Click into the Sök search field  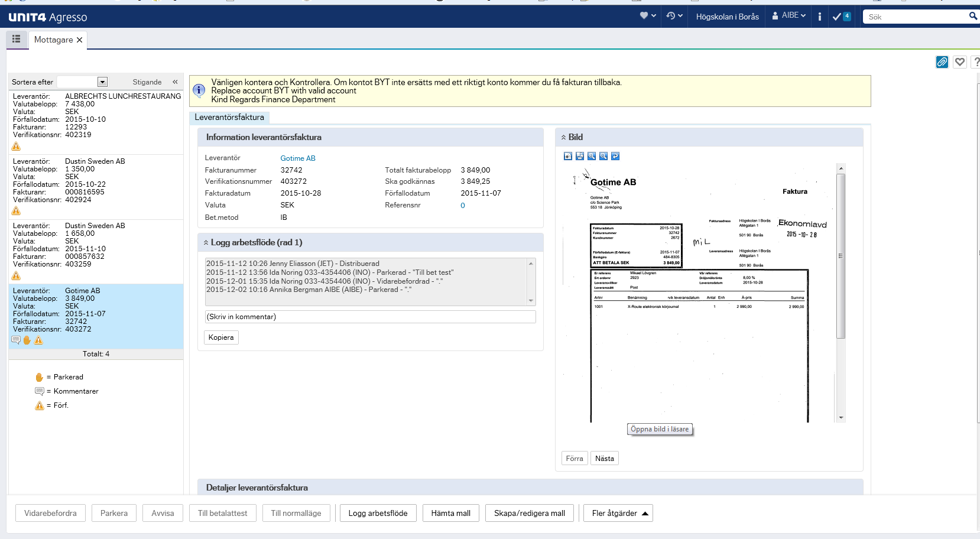[x=915, y=17]
